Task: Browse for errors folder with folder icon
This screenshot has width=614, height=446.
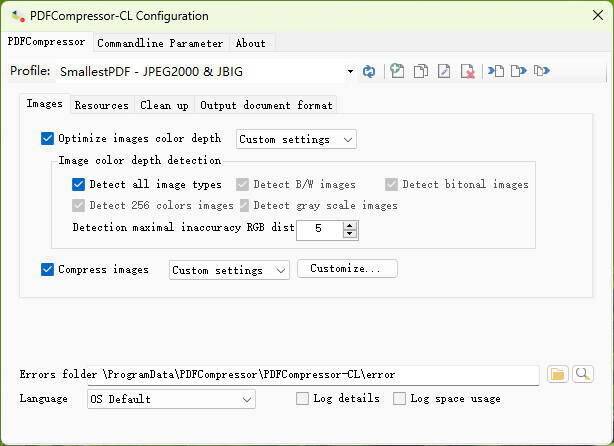Action: (558, 374)
